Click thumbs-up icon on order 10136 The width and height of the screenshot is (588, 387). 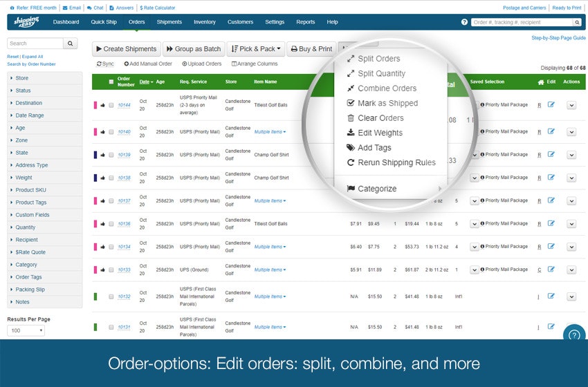pos(103,224)
